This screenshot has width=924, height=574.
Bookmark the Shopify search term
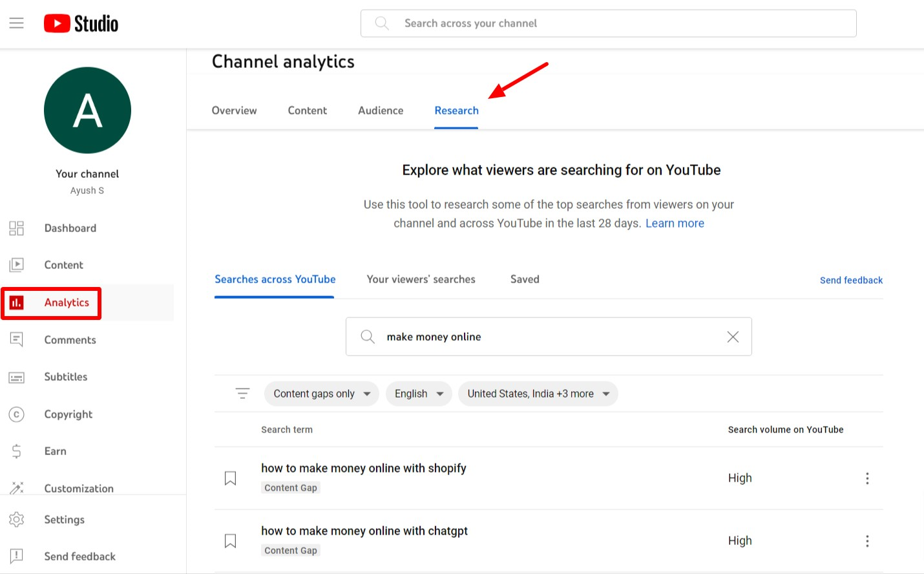231,477
